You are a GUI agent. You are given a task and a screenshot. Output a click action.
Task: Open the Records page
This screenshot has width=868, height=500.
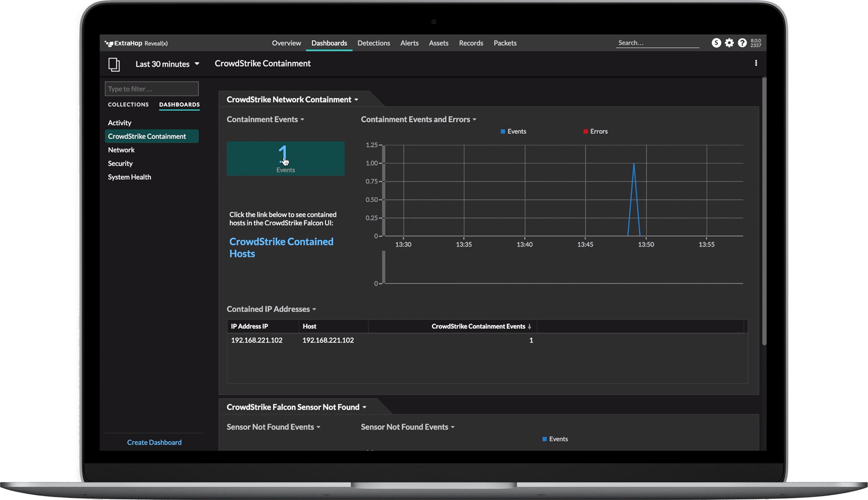[471, 43]
